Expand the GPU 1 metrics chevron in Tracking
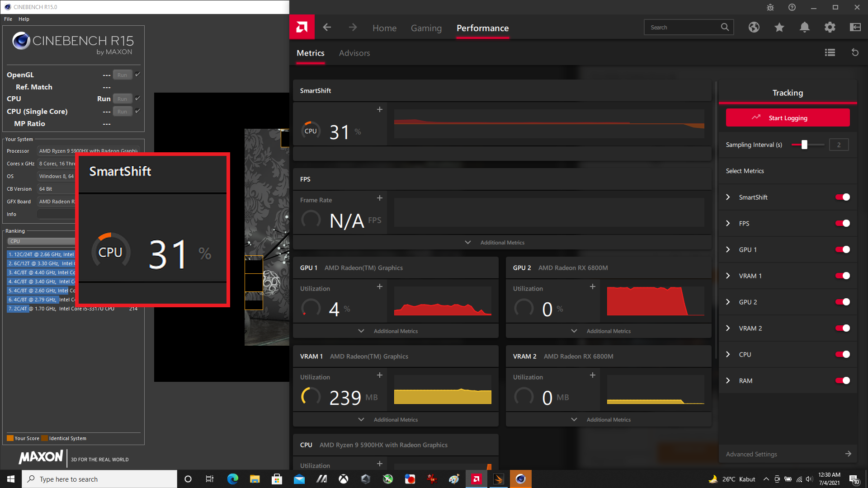The height and width of the screenshot is (488, 868). [x=728, y=249]
